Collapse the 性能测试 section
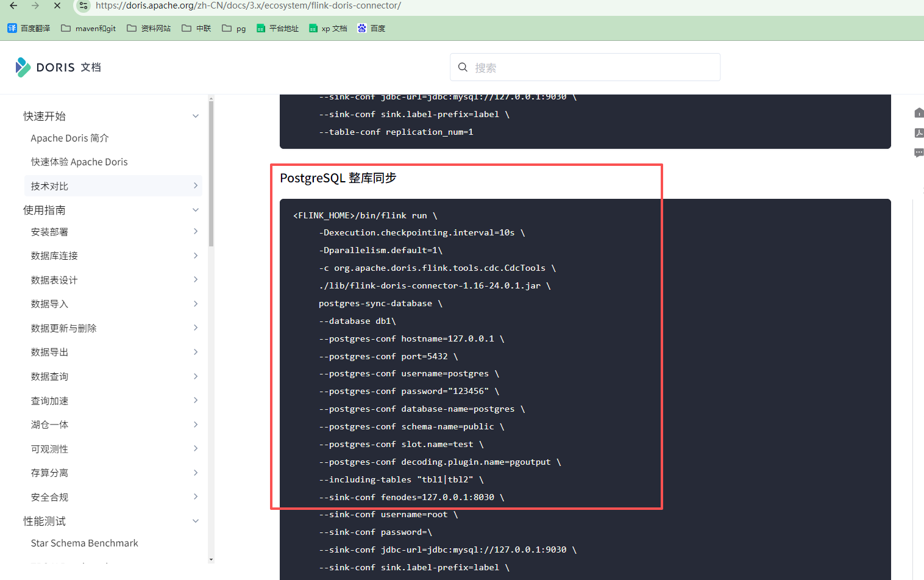The height and width of the screenshot is (580, 924). tap(195, 521)
